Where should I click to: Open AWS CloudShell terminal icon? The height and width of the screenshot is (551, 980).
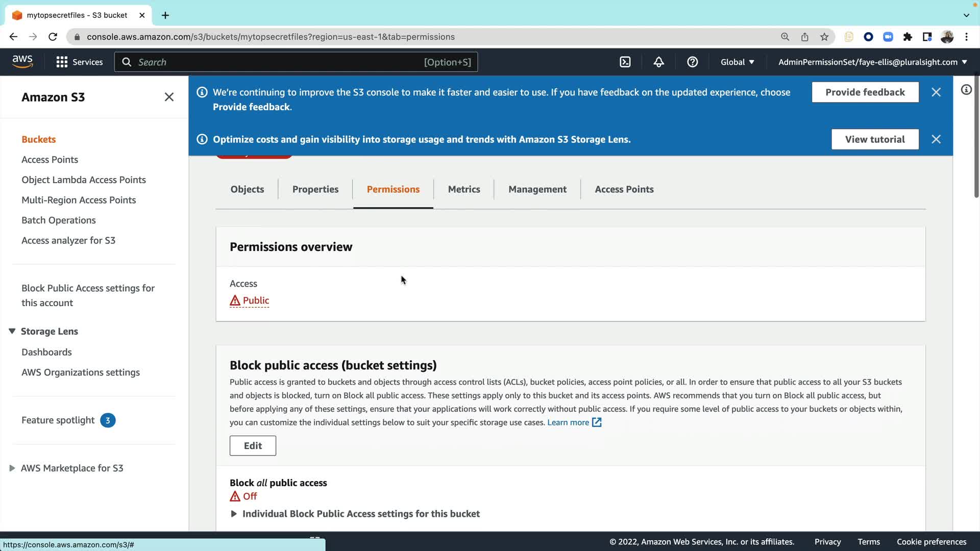click(x=625, y=62)
